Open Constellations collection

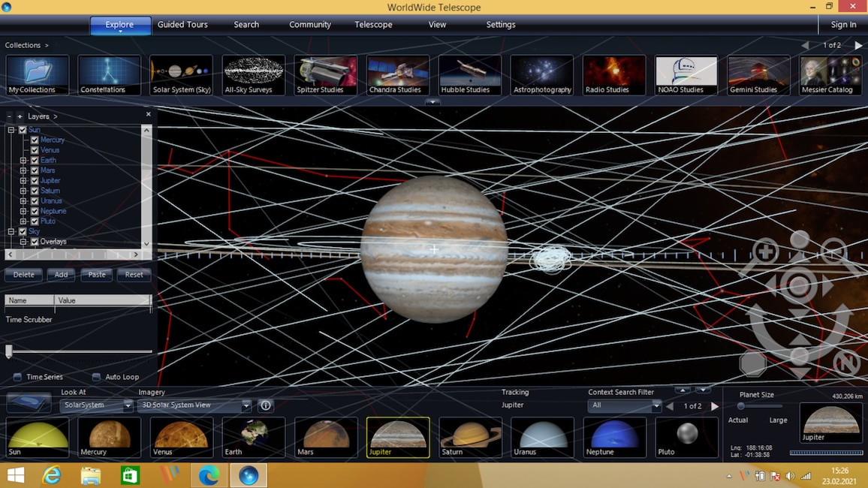(110, 74)
